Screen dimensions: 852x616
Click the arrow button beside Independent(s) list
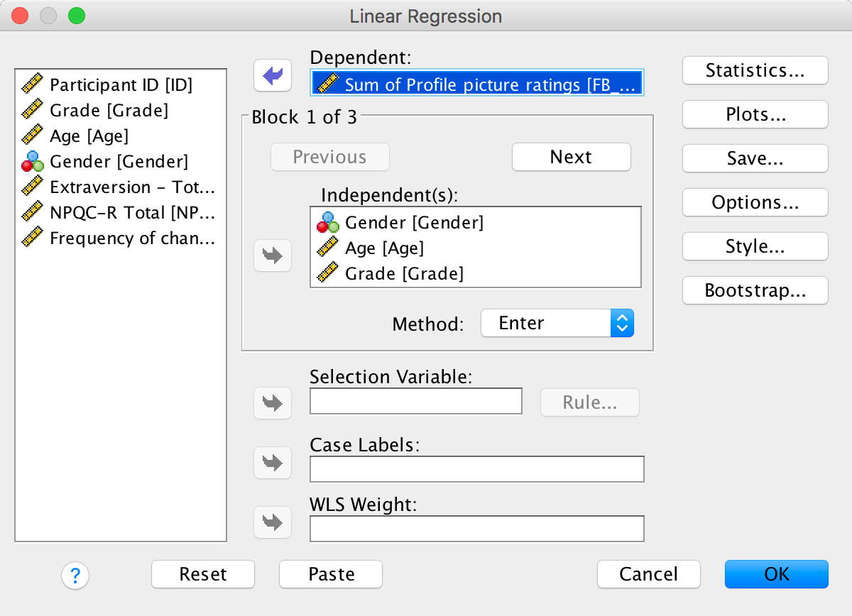pyautogui.click(x=273, y=255)
